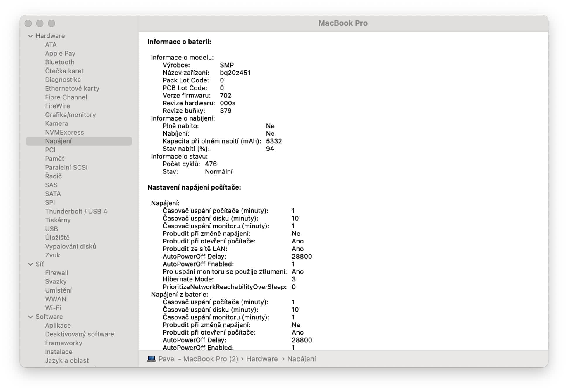Screen dimensions: 568x392
Task: Select Aplikace under Software
Action: [58, 325]
